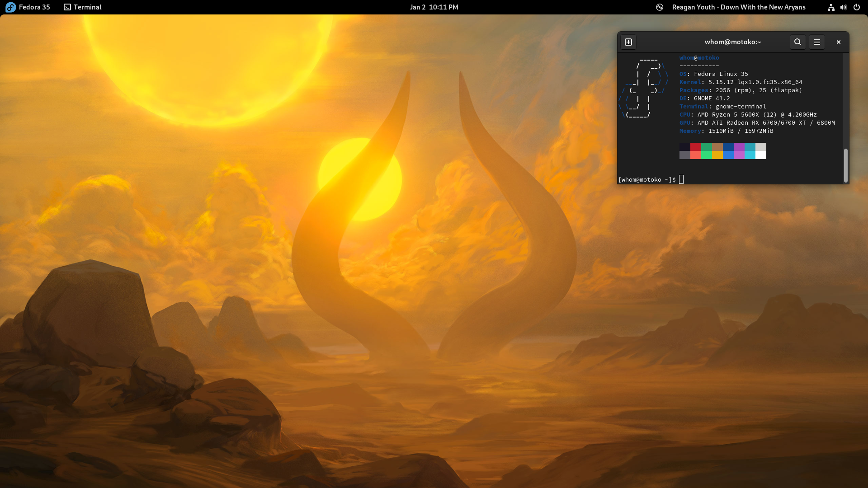Open the terminal hamburger menu
868x488 pixels.
coord(816,42)
